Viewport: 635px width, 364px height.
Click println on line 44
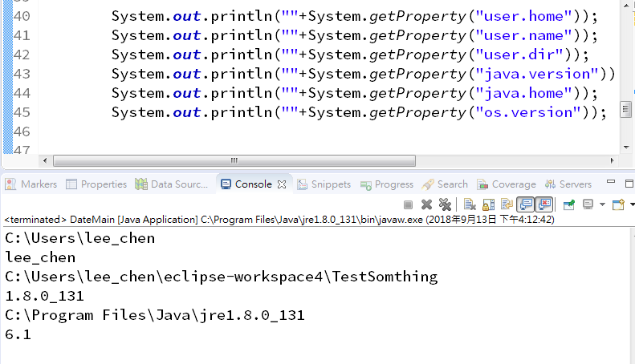pyautogui.click(x=242, y=94)
